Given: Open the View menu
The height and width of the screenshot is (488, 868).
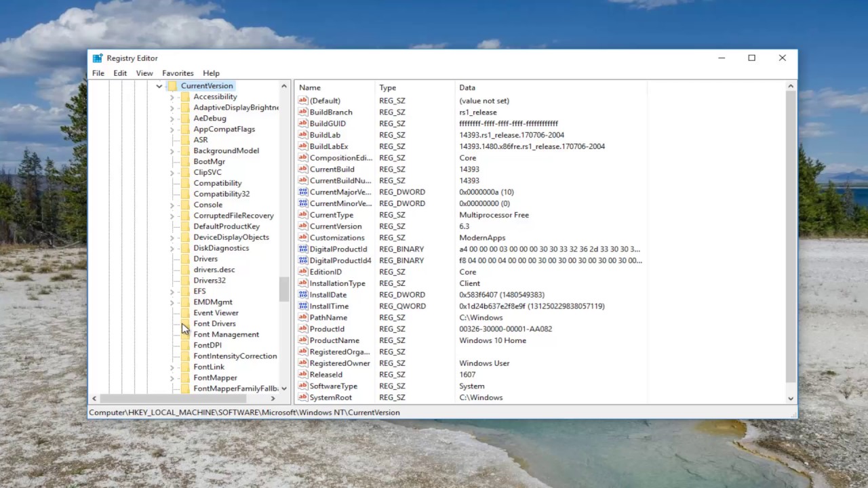Looking at the screenshot, I should click(x=144, y=73).
